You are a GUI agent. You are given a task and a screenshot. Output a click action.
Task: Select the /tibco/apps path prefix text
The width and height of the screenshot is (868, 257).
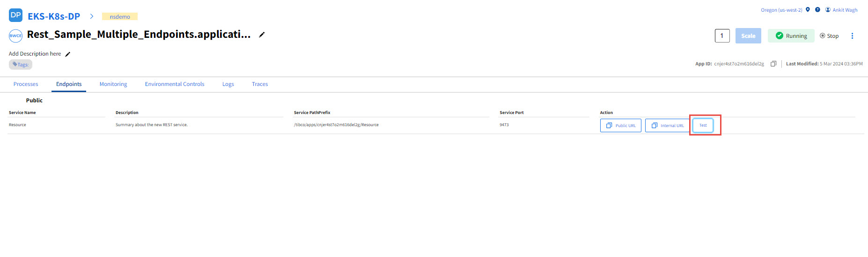click(336, 125)
